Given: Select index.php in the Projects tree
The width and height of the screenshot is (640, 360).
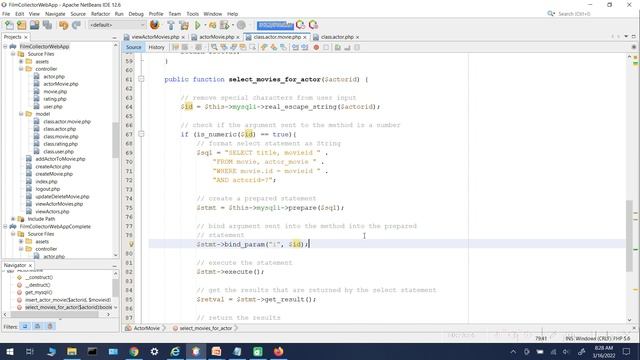Looking at the screenshot, I should point(46,181).
